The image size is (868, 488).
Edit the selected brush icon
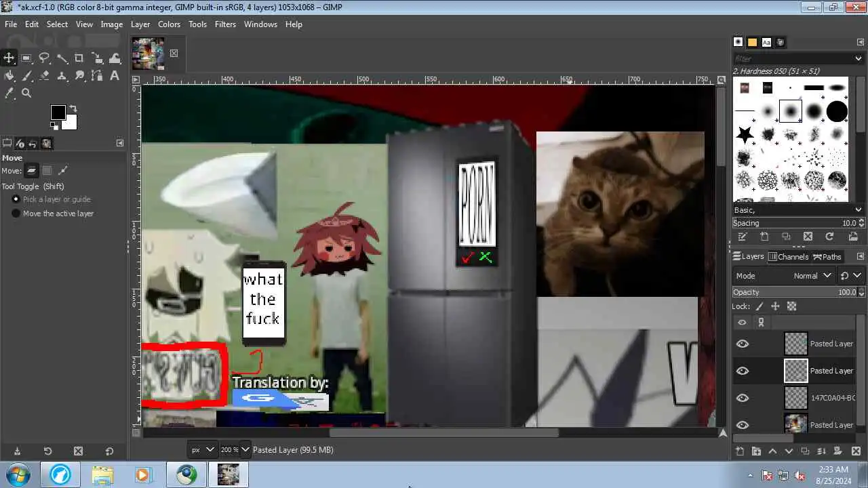pos(743,237)
